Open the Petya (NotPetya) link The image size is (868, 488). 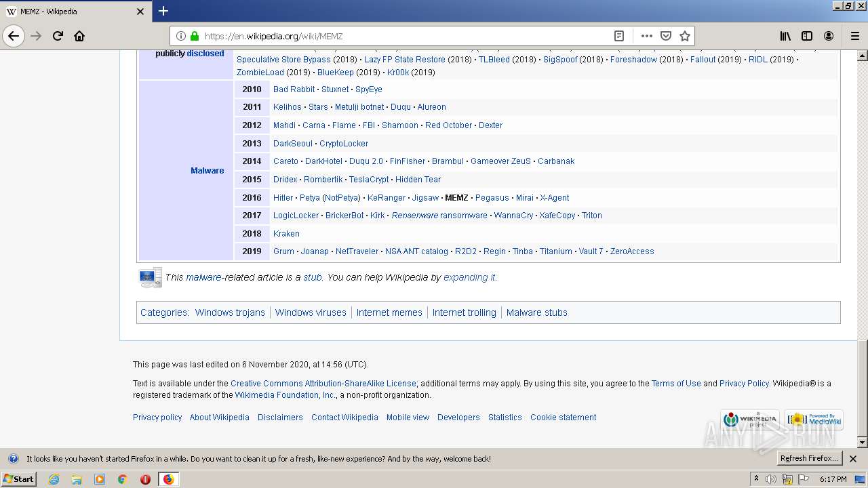point(330,198)
